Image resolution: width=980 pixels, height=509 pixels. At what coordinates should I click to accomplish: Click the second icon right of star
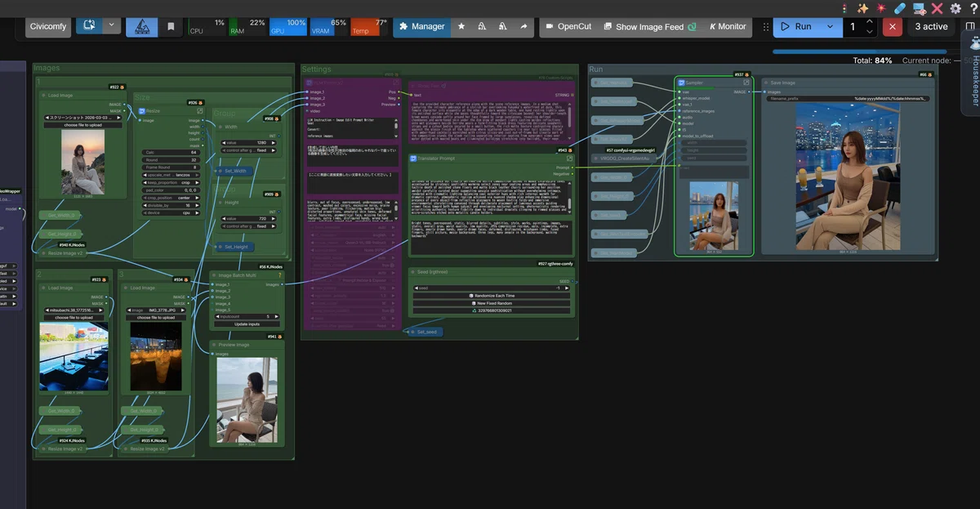tap(503, 26)
